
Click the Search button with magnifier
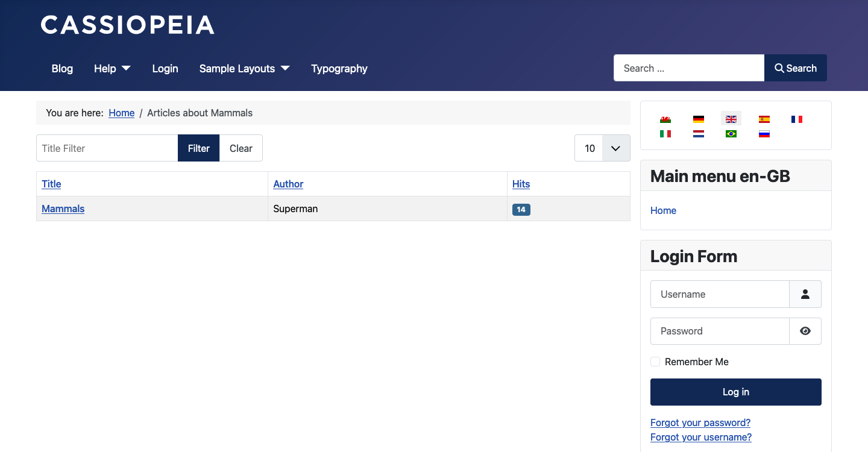[796, 68]
